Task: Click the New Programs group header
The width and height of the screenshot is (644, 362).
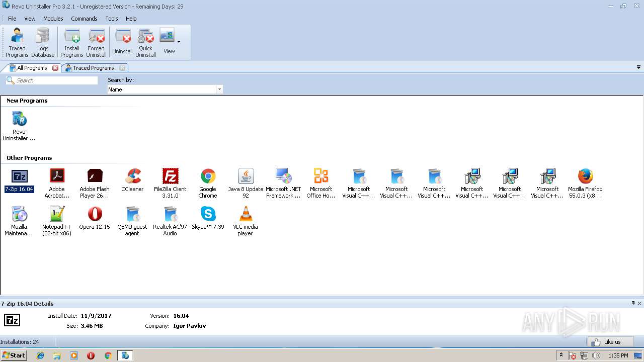Action: (x=27, y=101)
